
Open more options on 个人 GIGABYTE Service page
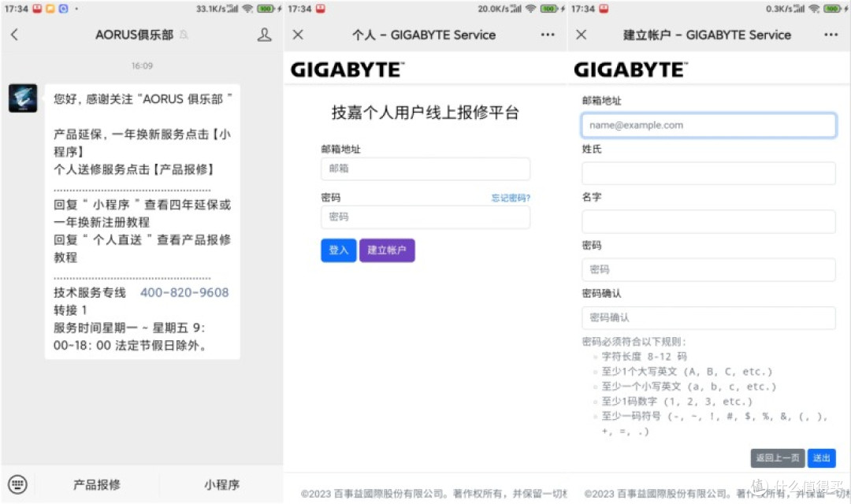[548, 35]
